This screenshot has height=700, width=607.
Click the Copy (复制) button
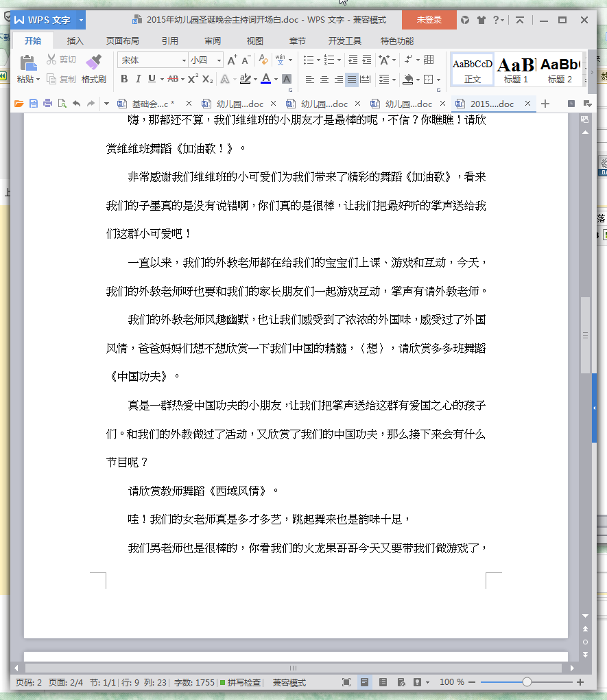pyautogui.click(x=62, y=80)
